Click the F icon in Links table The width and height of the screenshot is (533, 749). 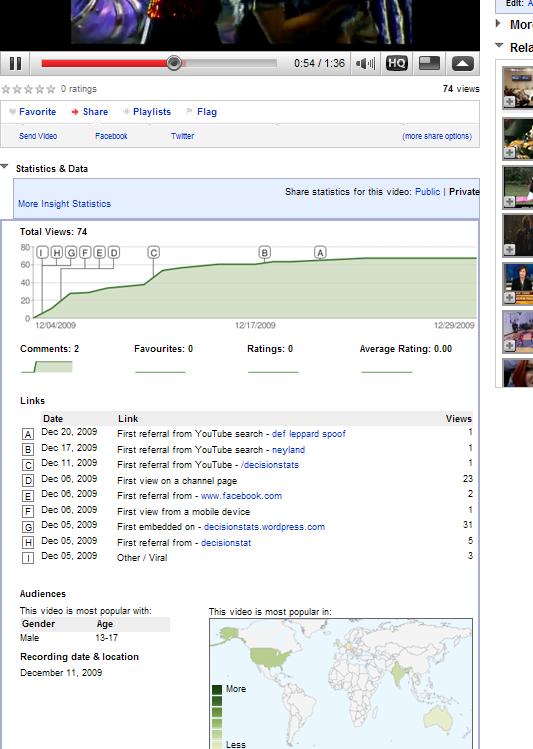(x=28, y=512)
